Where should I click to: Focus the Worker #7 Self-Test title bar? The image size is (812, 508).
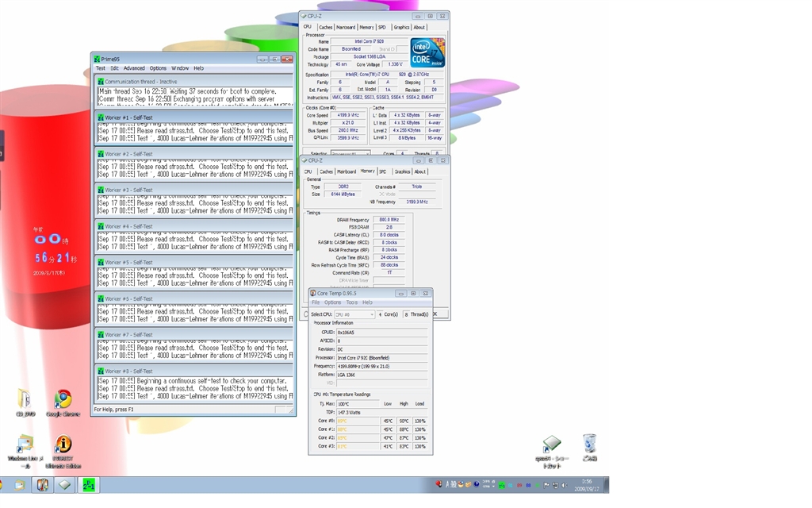click(x=194, y=335)
